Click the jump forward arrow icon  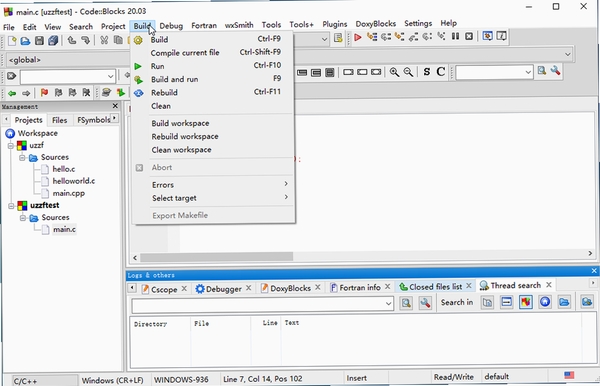pos(26,93)
